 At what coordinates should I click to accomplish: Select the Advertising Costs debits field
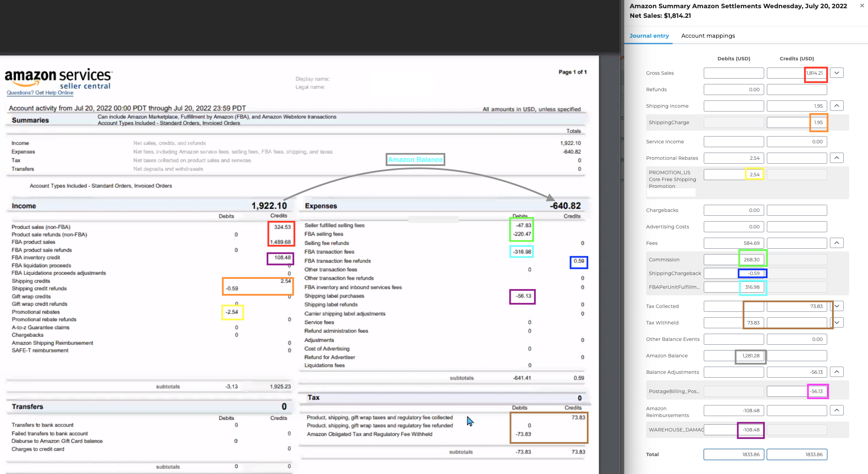[734, 227]
